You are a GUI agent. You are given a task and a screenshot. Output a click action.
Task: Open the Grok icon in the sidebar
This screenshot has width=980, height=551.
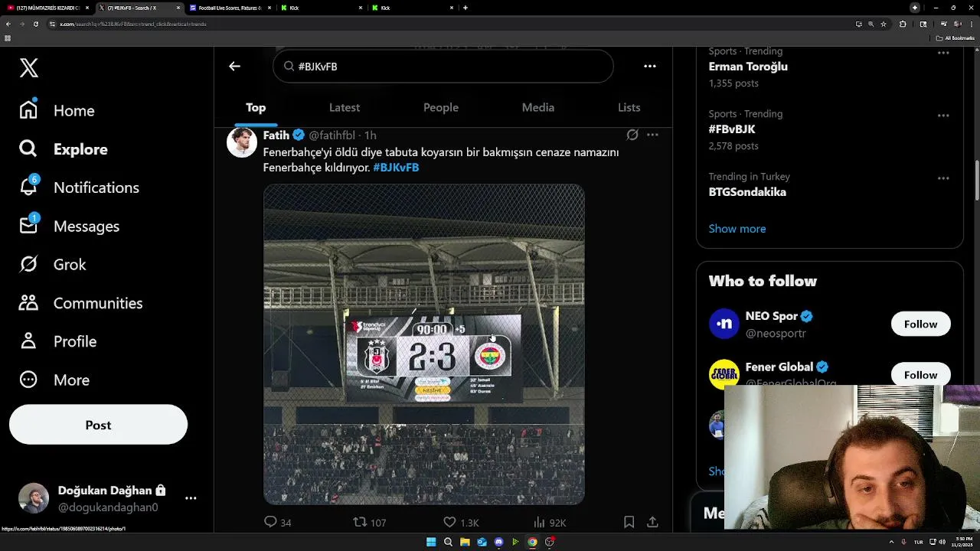point(28,264)
